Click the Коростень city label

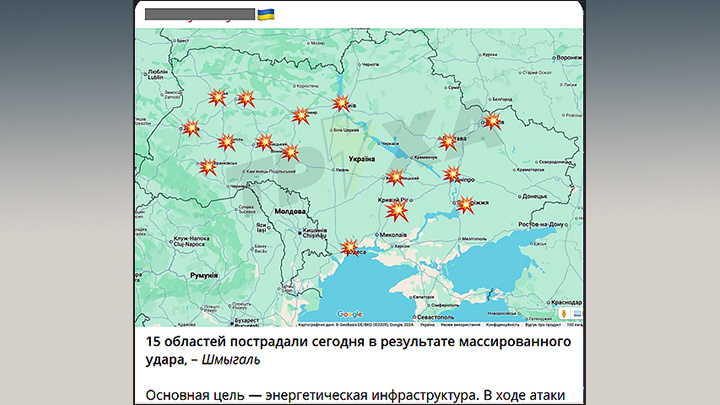pyautogui.click(x=308, y=86)
